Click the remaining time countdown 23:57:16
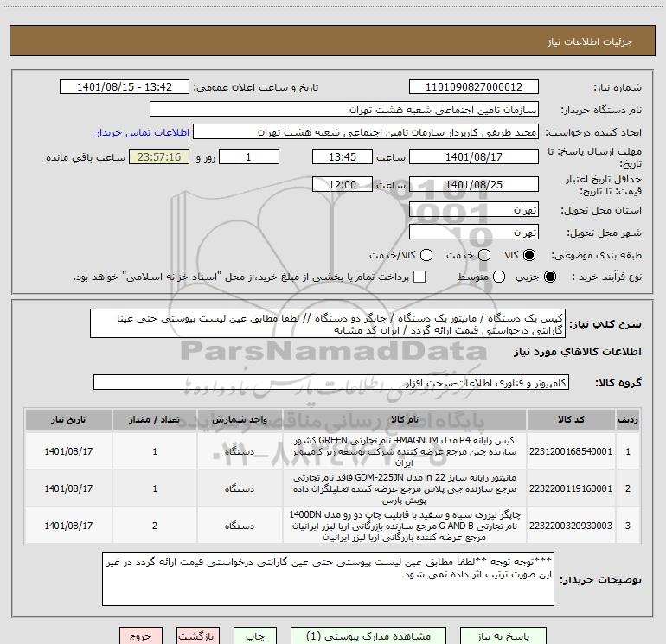 pos(159,156)
